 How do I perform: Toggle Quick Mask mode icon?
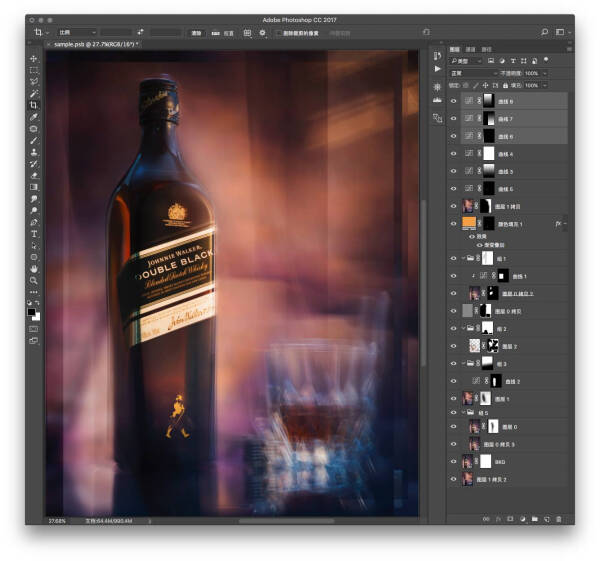click(x=34, y=329)
